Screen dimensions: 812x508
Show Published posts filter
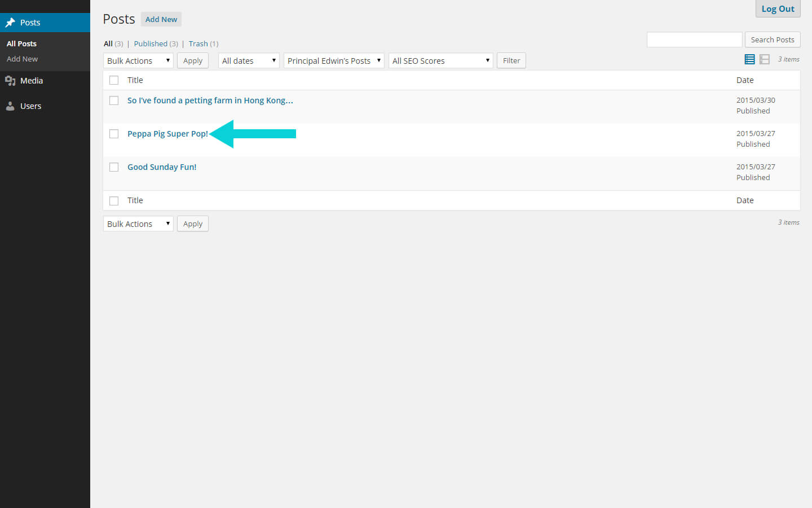tap(151, 43)
